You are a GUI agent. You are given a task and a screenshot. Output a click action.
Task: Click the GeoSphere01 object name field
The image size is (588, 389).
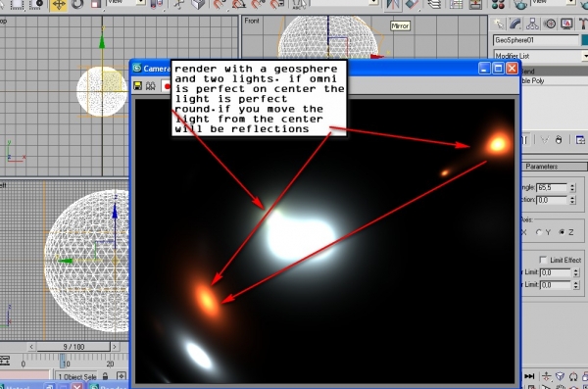pos(536,40)
